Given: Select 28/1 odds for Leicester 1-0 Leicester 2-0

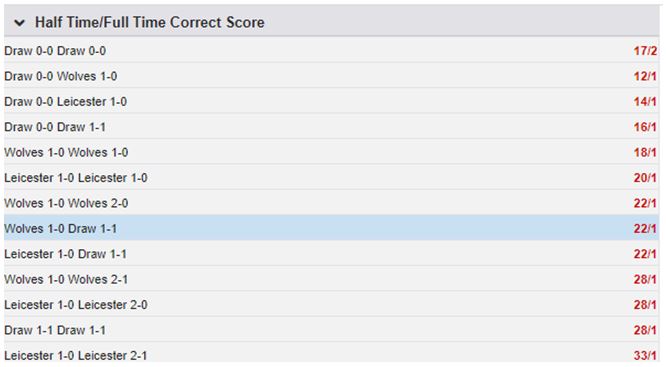Looking at the screenshot, I should pyautogui.click(x=645, y=305).
